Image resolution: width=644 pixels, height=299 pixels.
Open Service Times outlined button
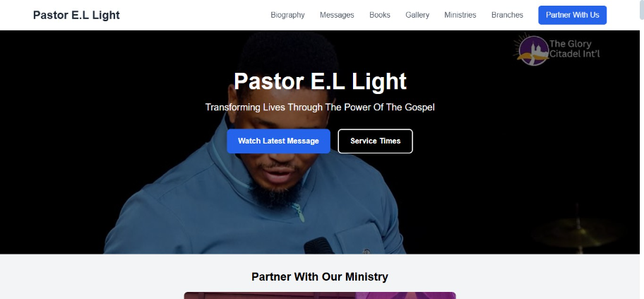tap(376, 141)
